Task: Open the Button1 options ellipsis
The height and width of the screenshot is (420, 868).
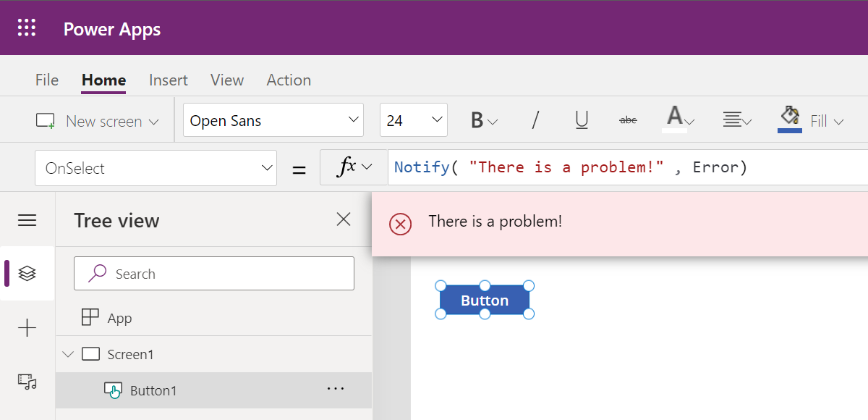Action: (335, 389)
